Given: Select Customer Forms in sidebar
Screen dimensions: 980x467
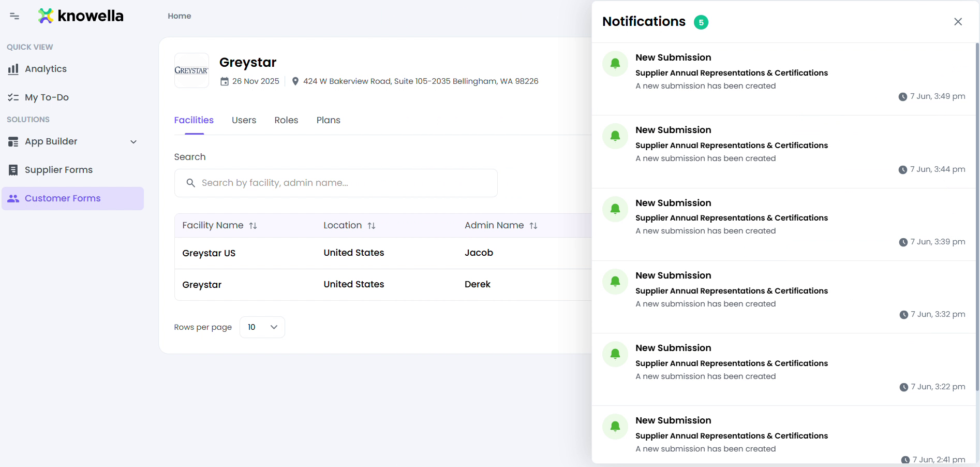Looking at the screenshot, I should click(x=72, y=198).
